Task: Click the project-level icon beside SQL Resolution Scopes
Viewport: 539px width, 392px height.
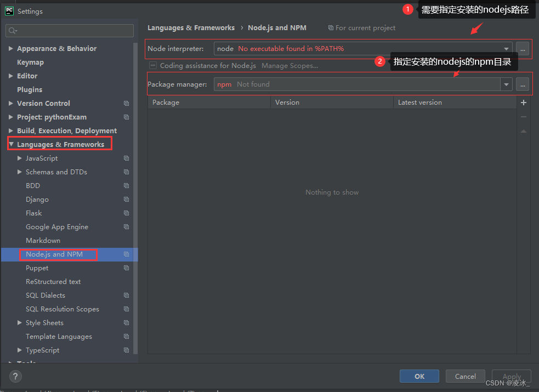Action: [126, 309]
